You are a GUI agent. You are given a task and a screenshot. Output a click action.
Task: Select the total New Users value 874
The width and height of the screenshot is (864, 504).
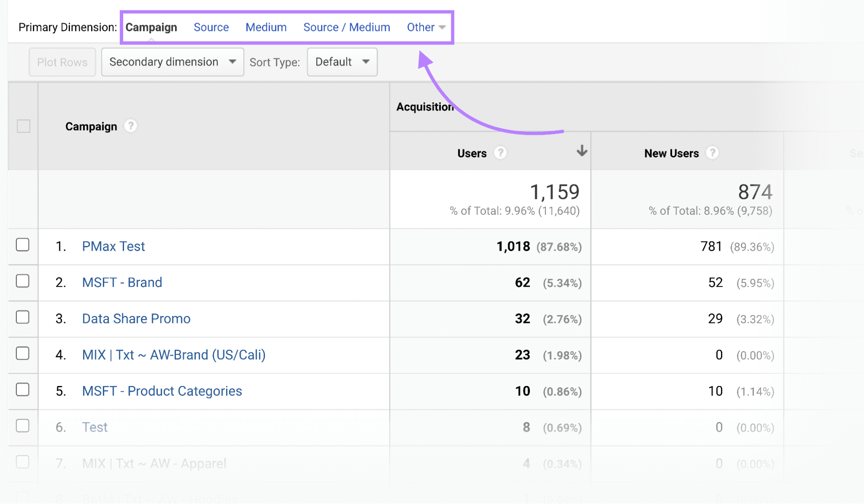point(755,192)
